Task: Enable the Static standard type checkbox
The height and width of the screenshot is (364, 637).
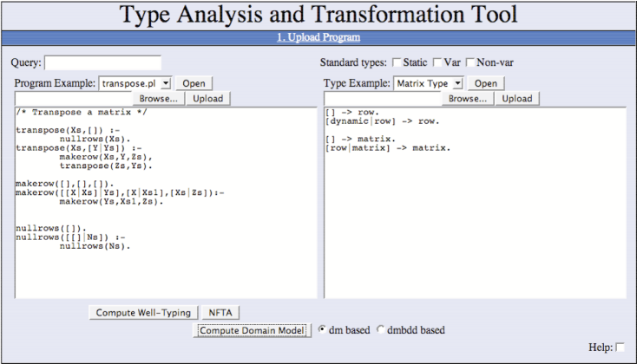Action: (x=397, y=62)
